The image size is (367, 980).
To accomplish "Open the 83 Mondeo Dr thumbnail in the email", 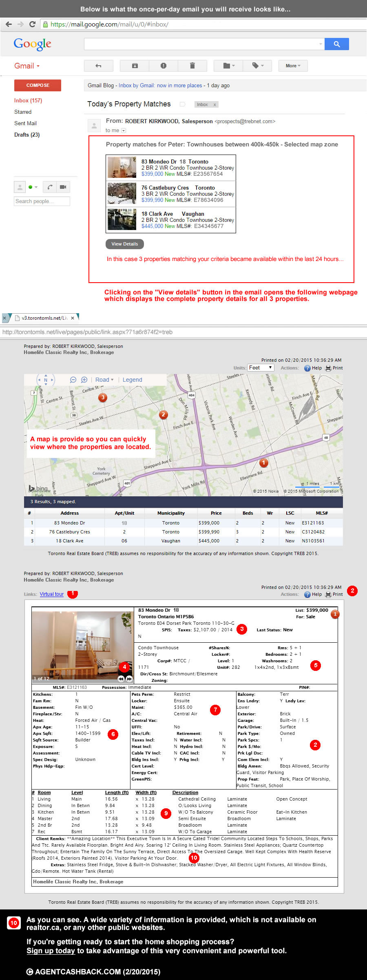I will (122, 167).
